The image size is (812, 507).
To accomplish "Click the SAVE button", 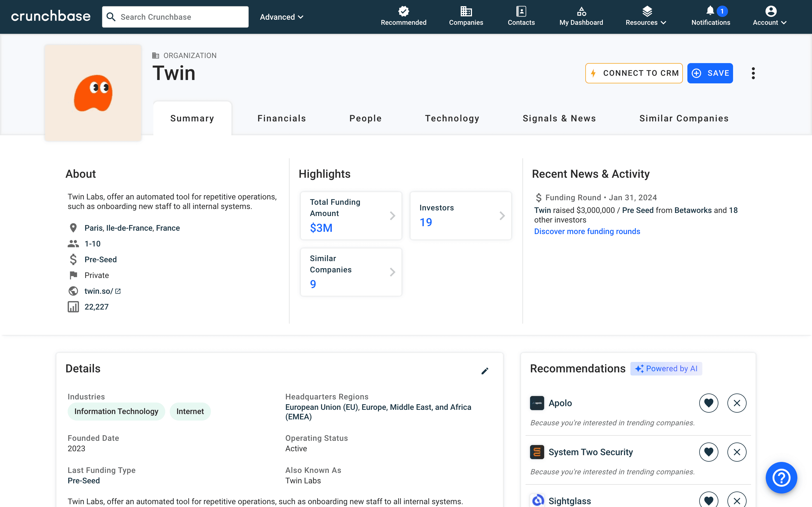I will (x=711, y=73).
